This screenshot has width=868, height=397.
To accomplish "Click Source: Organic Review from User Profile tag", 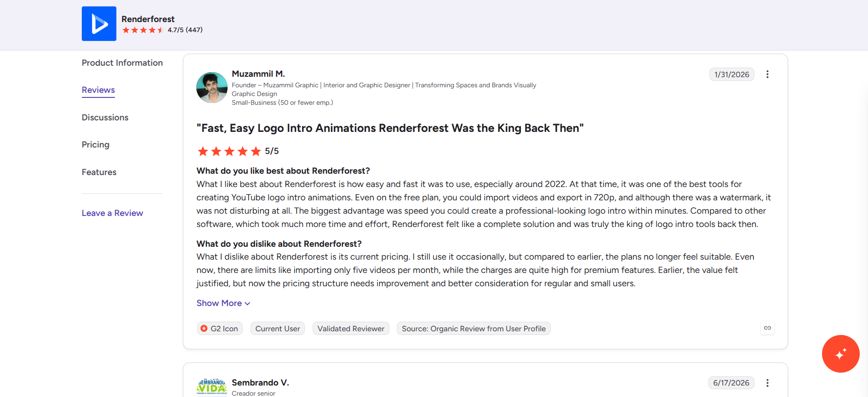I will [x=474, y=329].
